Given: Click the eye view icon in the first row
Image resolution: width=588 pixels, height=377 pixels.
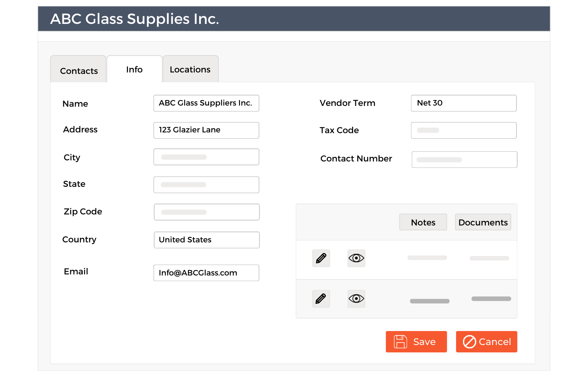Looking at the screenshot, I should click(x=356, y=258).
